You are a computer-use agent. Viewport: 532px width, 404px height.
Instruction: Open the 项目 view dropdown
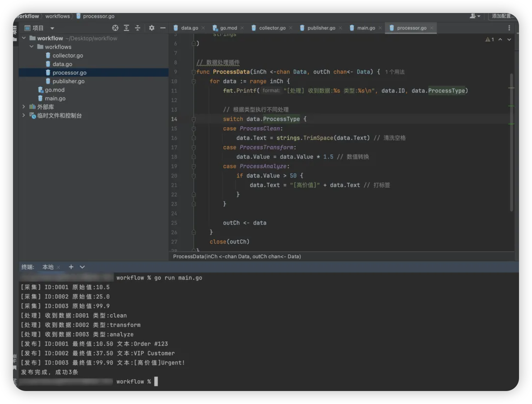[52, 28]
